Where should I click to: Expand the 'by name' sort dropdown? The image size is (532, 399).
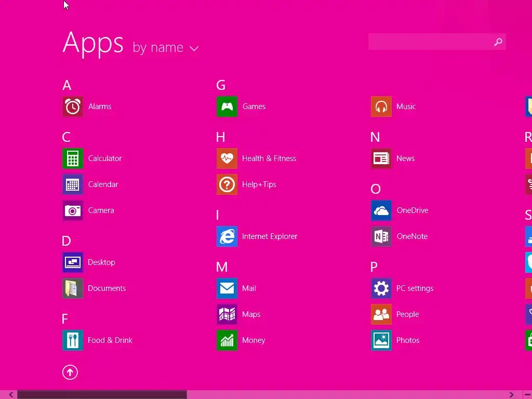coord(165,47)
